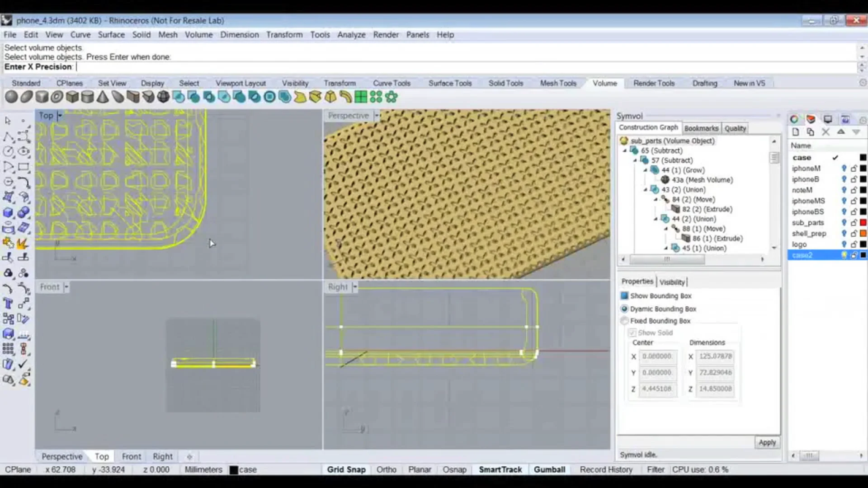Viewport: 868px width, 488px height.
Task: Select the mesh sphere volume icon
Action: click(x=163, y=97)
